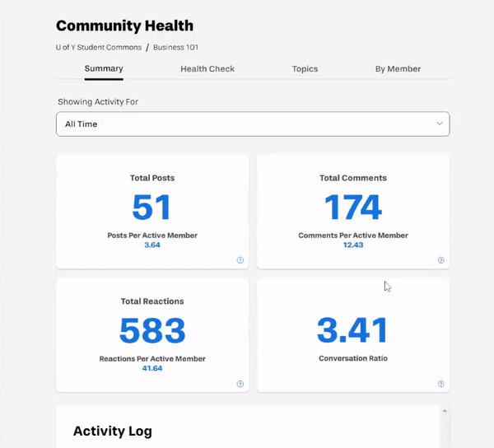The image size is (494, 448).
Task: Show help for the Conversation Ratio card
Action: click(x=440, y=384)
